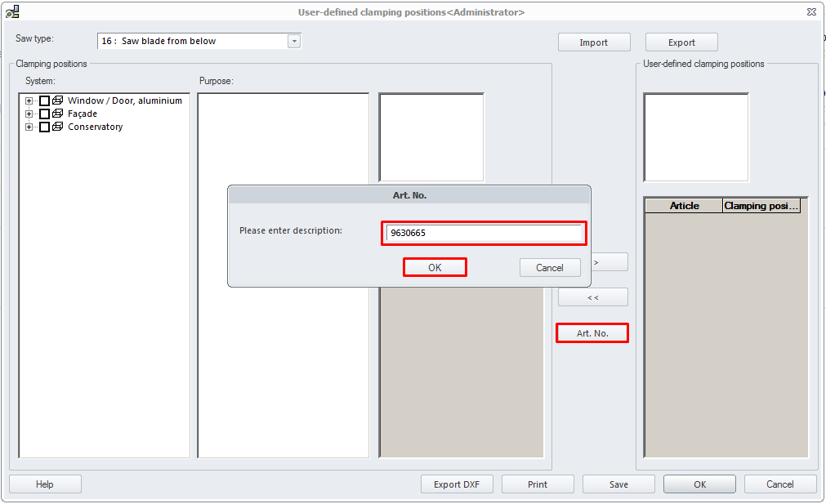Click the << move-left button
This screenshot has width=826, height=504.
coord(593,298)
